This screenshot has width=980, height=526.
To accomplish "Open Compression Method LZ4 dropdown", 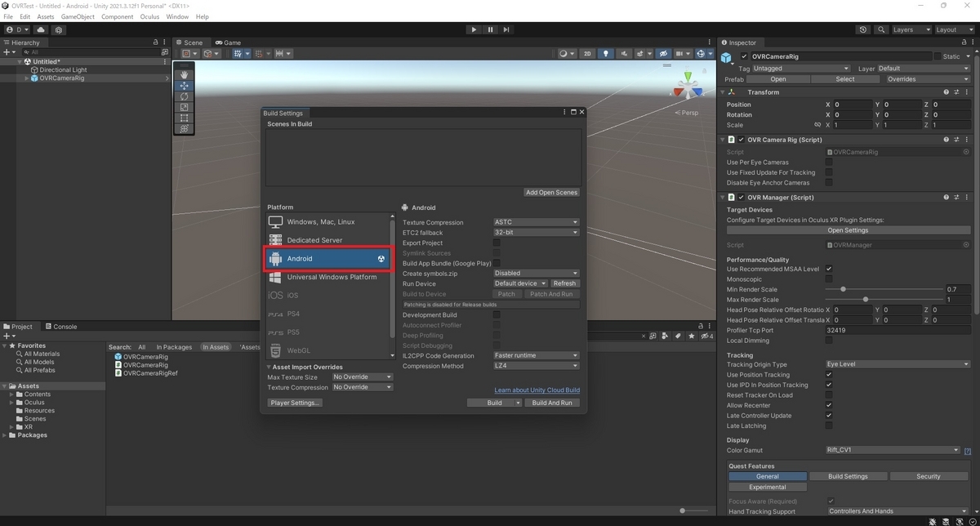I will 536,366.
